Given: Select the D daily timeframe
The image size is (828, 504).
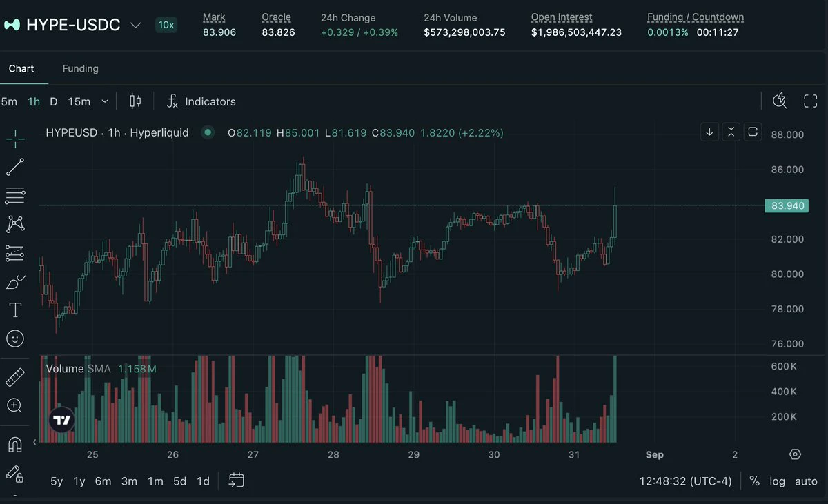Looking at the screenshot, I should tap(54, 101).
